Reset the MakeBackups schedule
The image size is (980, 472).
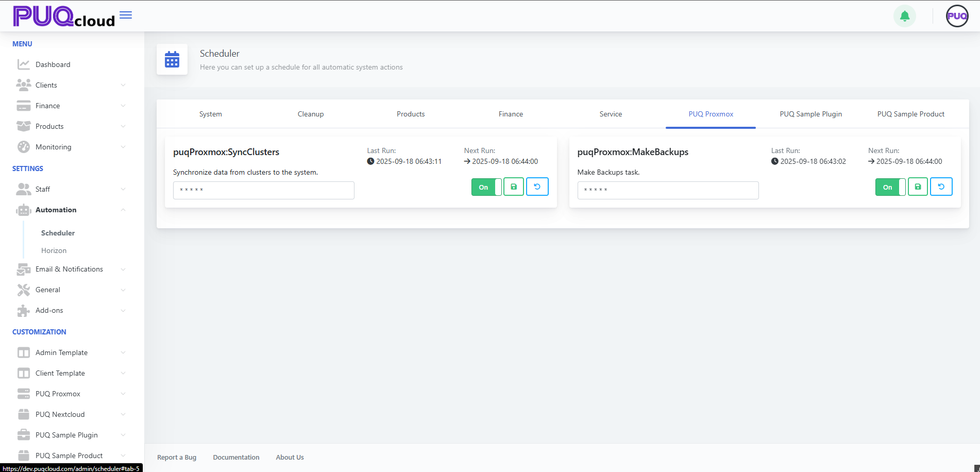(941, 187)
